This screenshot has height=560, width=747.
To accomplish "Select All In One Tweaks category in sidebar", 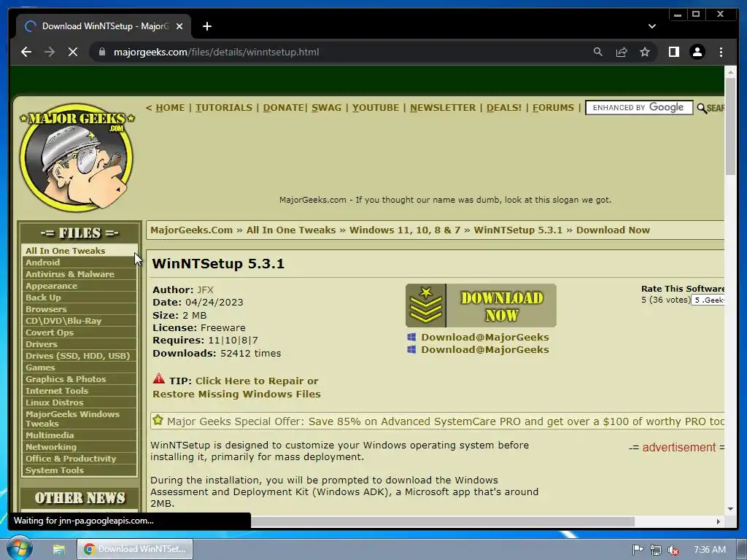I will (80, 251).
